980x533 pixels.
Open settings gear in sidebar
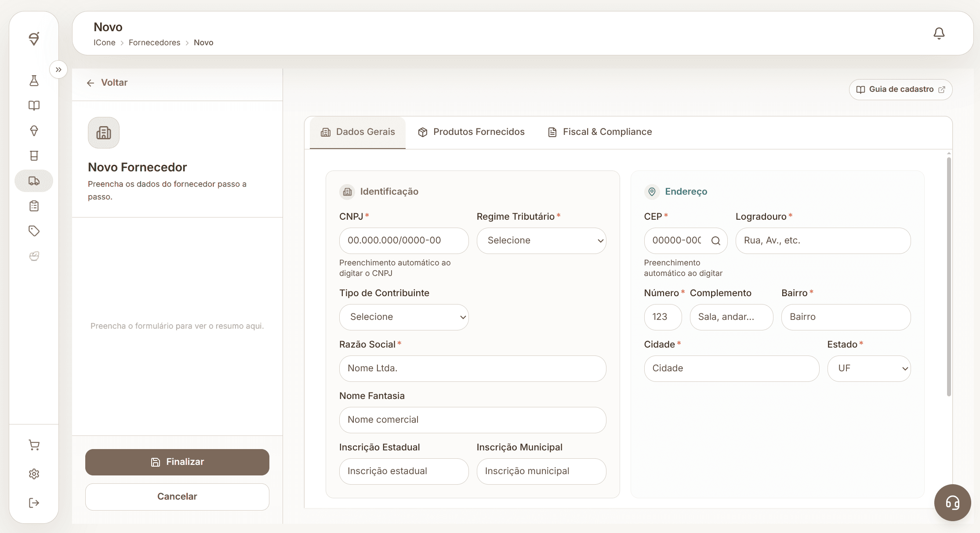tap(34, 474)
